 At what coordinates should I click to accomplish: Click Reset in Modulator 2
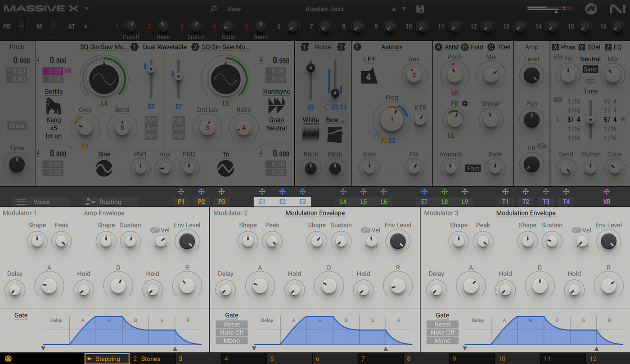pos(232,324)
